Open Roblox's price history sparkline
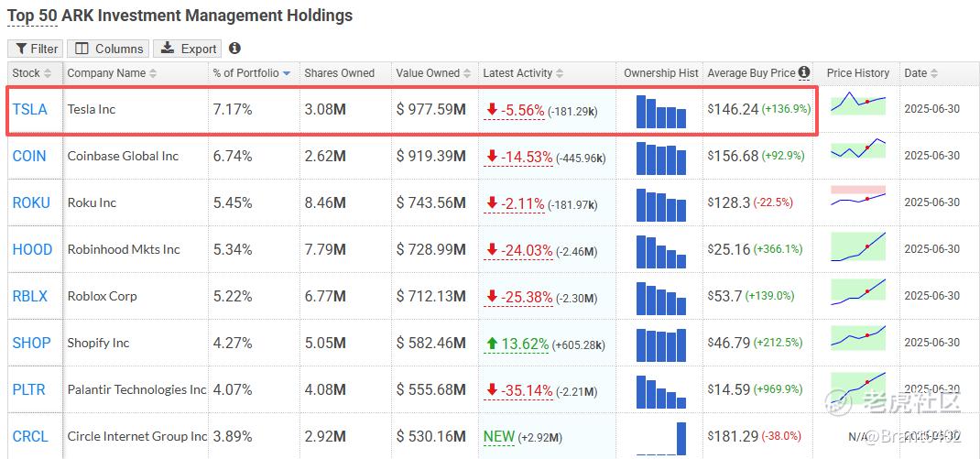Viewport: 980px width, 459px height. click(858, 292)
